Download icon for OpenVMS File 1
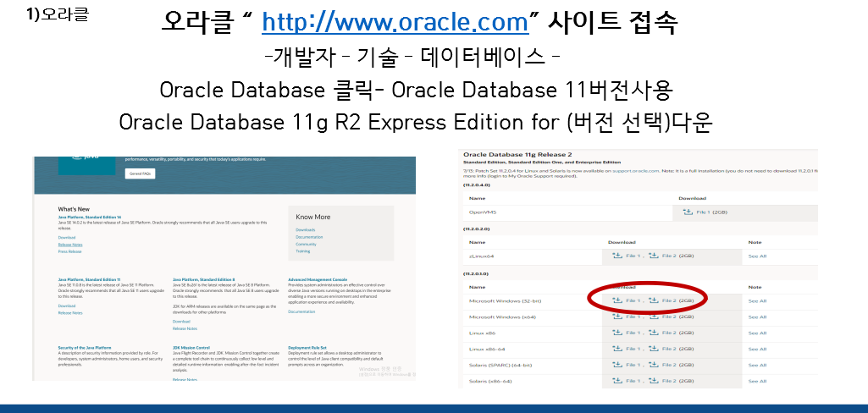The image size is (868, 413). pyautogui.click(x=688, y=212)
